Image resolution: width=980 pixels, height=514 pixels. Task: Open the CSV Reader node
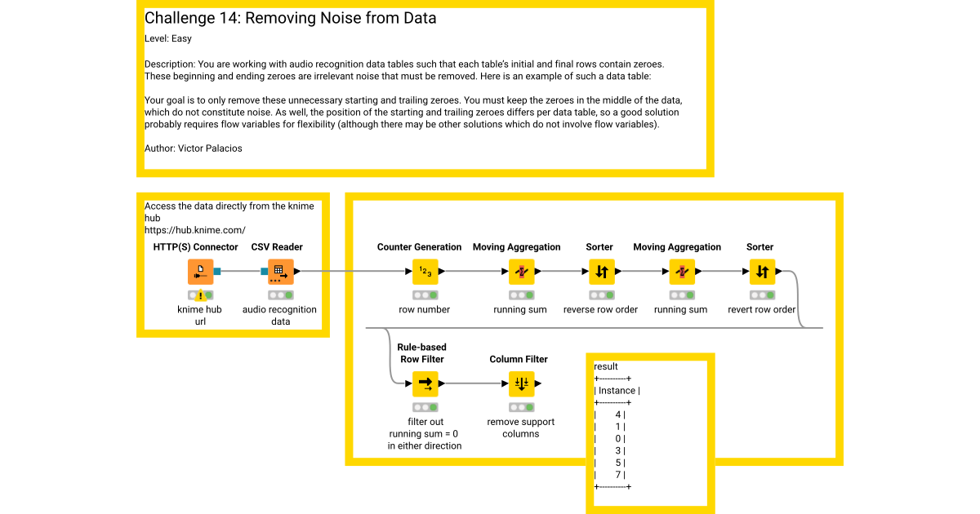click(280, 271)
